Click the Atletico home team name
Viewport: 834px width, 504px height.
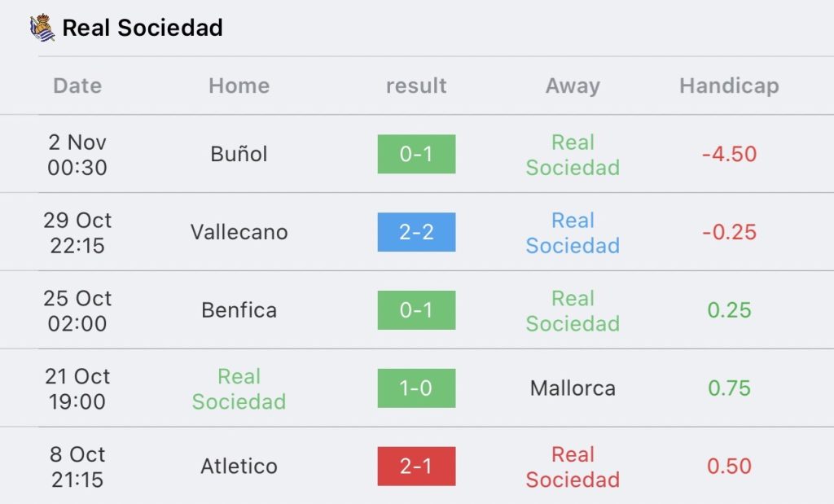(239, 467)
